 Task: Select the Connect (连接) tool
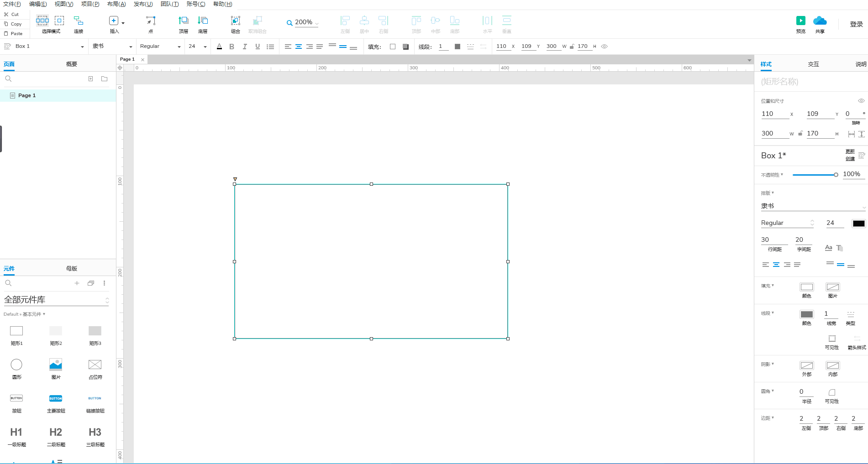(79, 21)
